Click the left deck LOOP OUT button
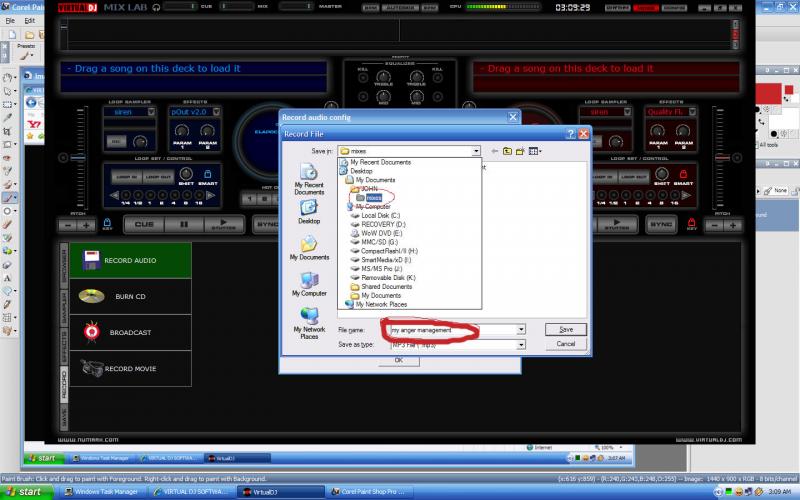This screenshot has width=800, height=500. click(x=158, y=177)
